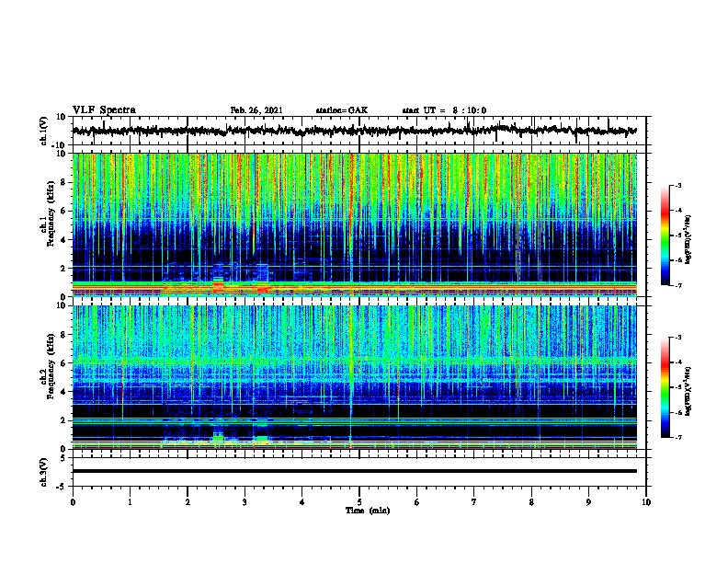
Task: Click the '3' tick on the Time axis
Action: tap(245, 502)
